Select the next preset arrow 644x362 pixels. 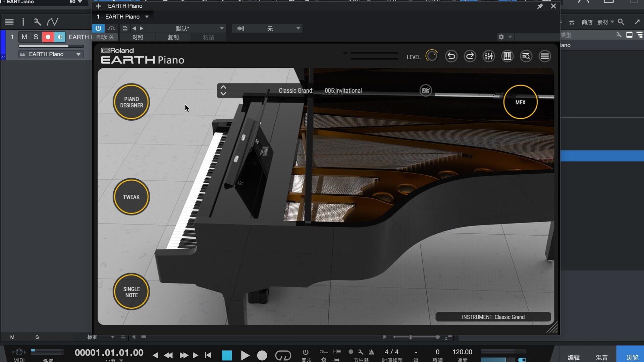click(142, 28)
